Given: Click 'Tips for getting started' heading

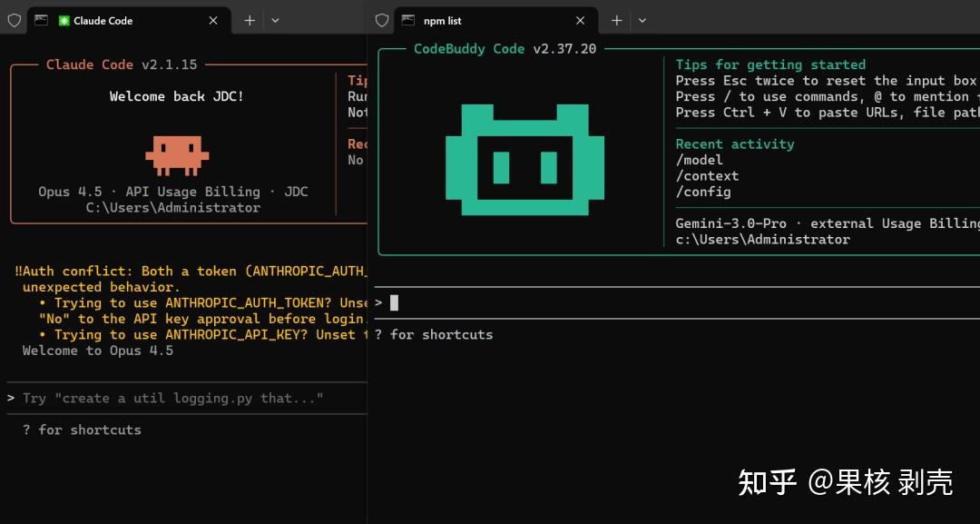Looking at the screenshot, I should (770, 64).
